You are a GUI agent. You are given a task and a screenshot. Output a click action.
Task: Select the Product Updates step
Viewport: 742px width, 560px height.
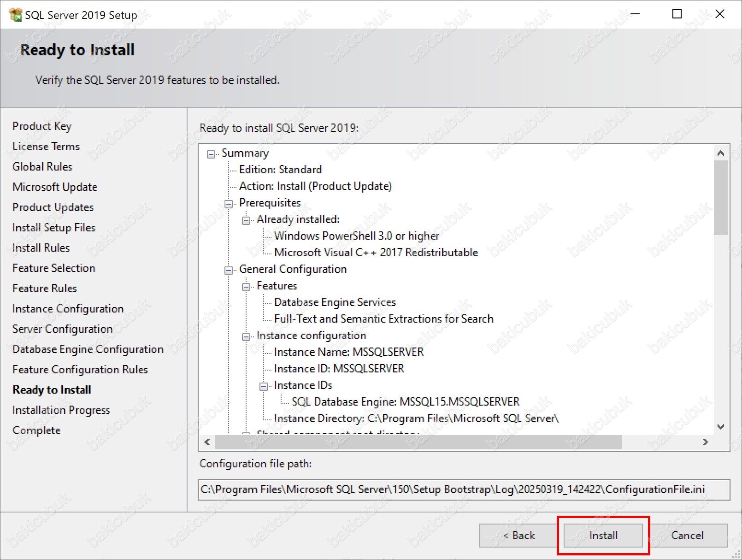(x=53, y=207)
